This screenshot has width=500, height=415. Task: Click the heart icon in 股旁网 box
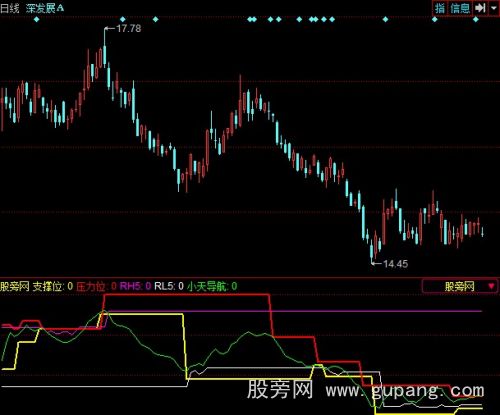[491, 286]
